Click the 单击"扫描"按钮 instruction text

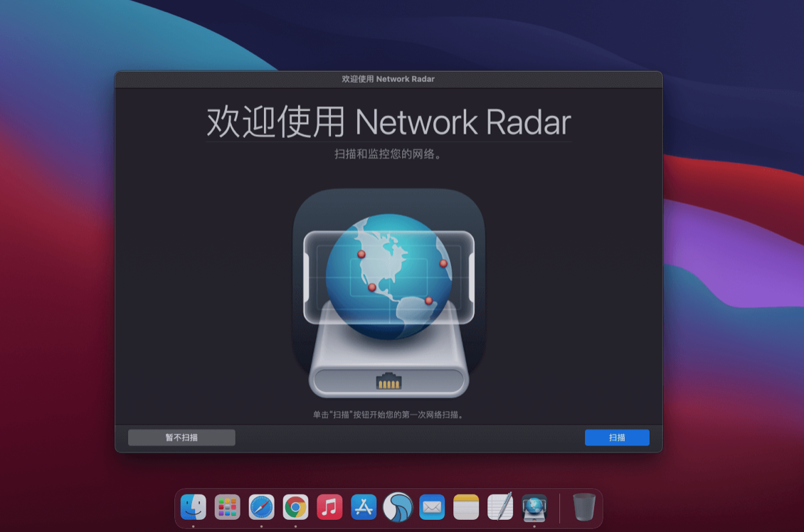[x=388, y=414]
